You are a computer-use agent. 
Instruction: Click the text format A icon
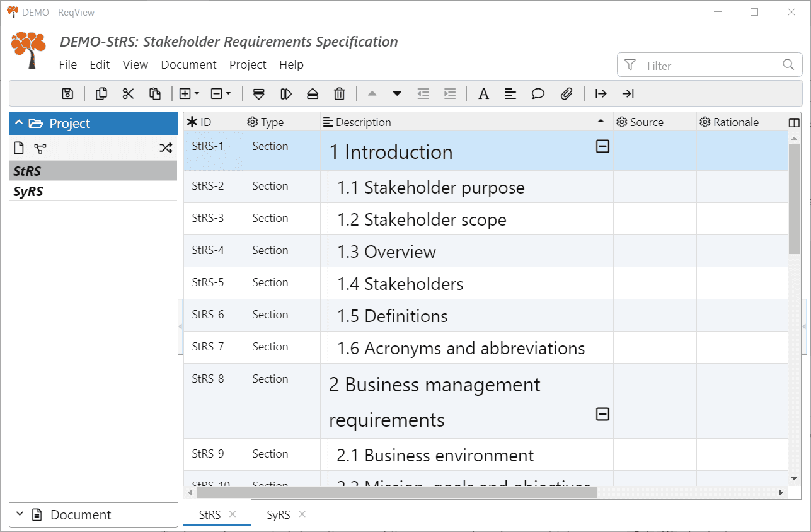point(483,94)
